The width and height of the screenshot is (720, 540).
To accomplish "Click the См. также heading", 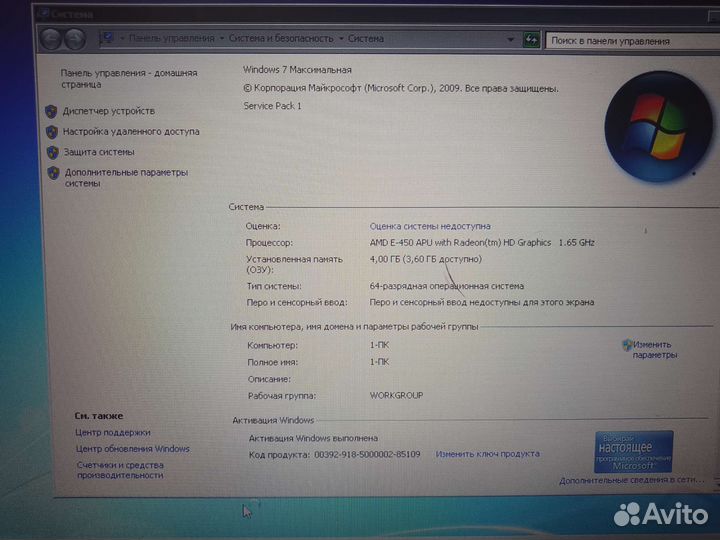I will click(x=99, y=416).
